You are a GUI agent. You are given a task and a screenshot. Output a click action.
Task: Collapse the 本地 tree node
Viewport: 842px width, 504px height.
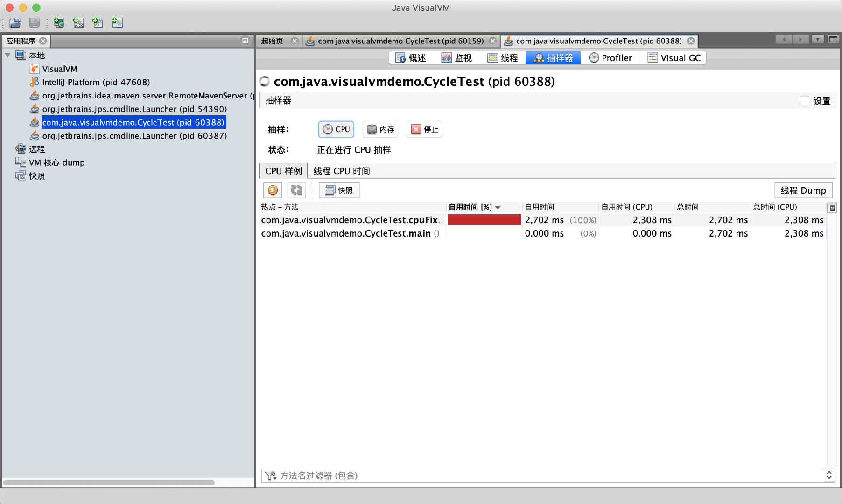click(7, 55)
